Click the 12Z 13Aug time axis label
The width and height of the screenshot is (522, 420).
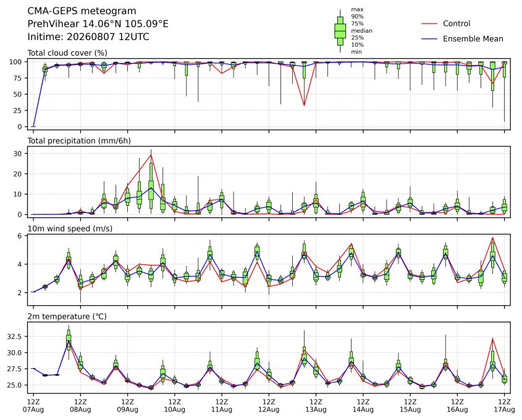pos(316,405)
